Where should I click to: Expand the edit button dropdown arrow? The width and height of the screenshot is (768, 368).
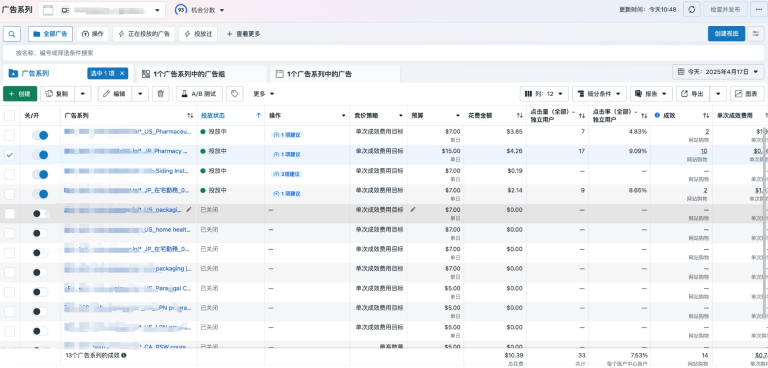140,94
